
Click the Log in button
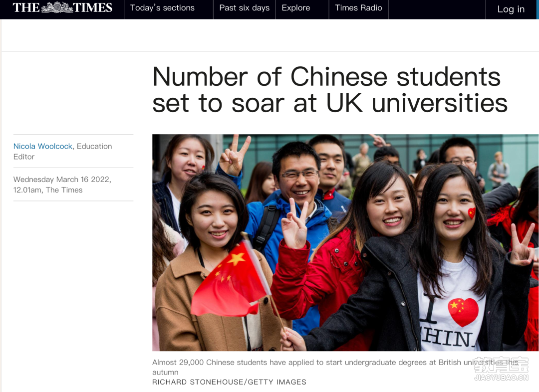511,9
